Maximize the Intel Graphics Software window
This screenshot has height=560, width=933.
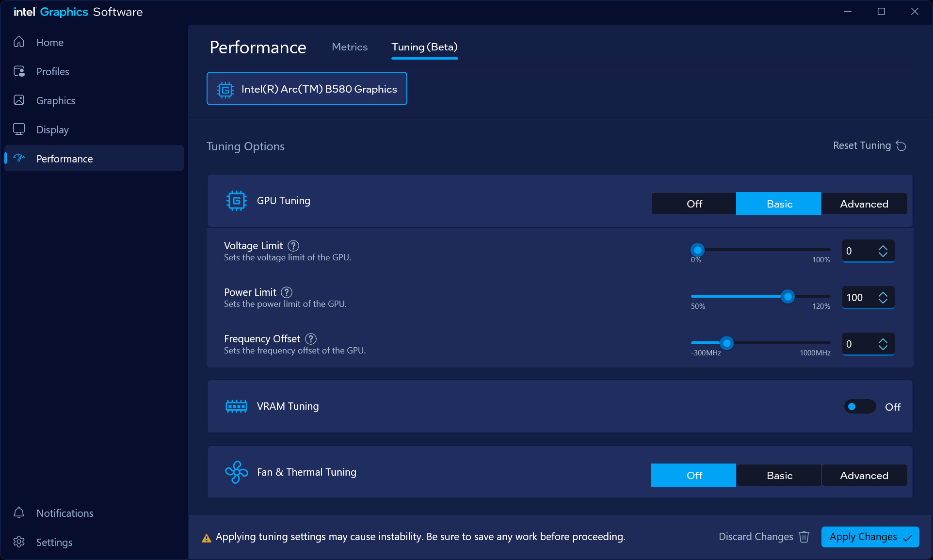[x=881, y=12]
